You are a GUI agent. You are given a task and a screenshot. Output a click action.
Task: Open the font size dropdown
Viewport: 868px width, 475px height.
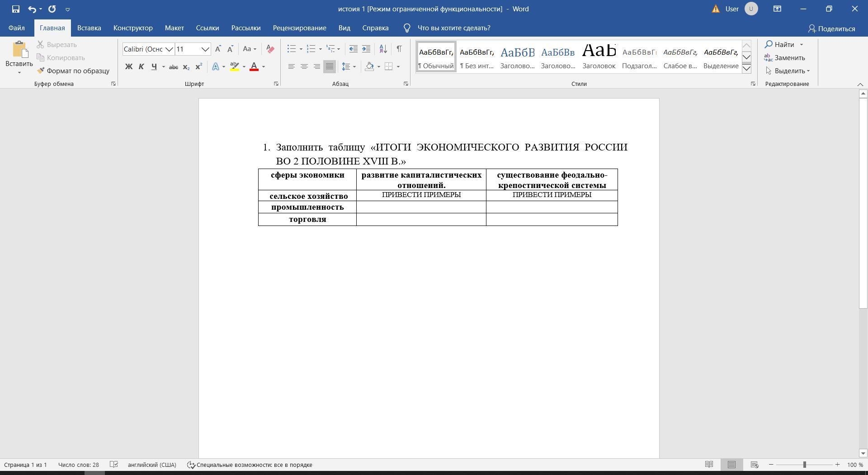tap(205, 49)
